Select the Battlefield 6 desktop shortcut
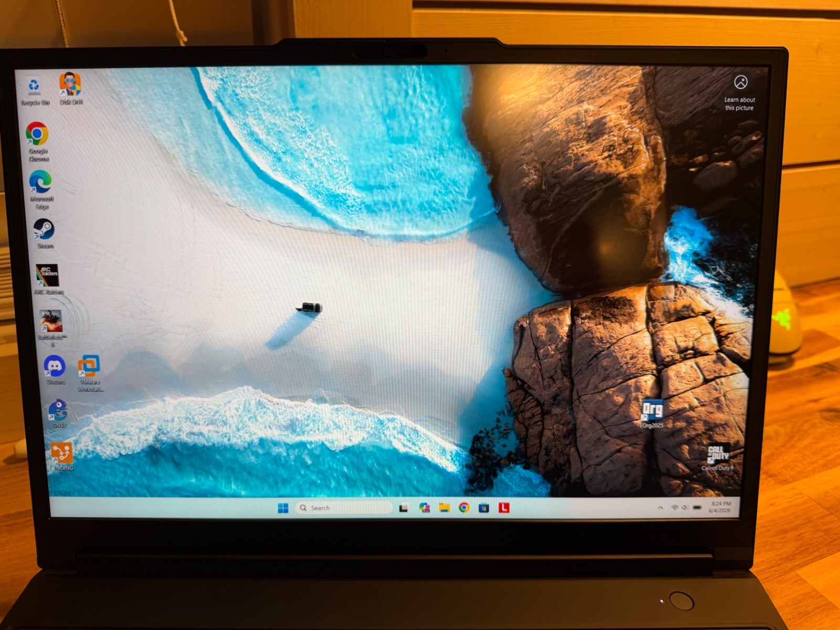 click(51, 328)
